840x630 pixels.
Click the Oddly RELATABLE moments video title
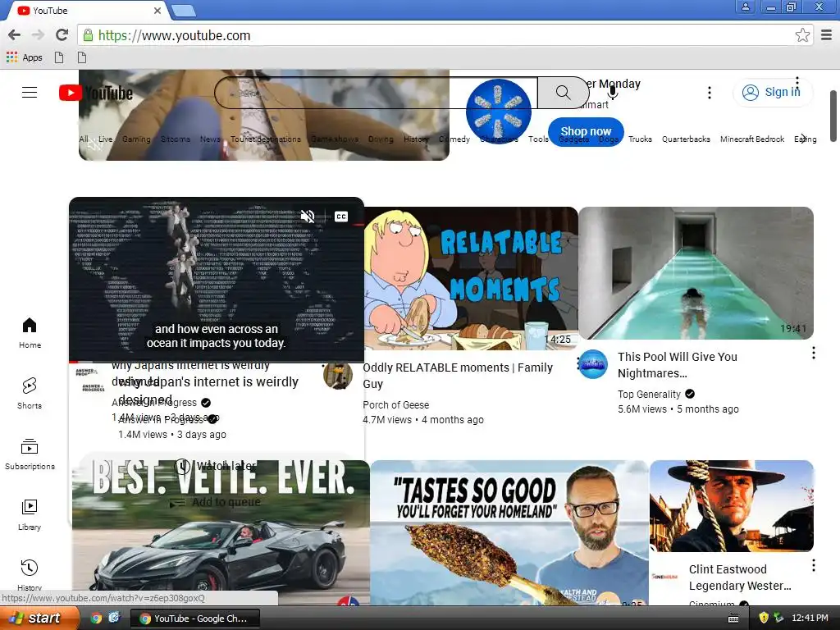tap(458, 376)
